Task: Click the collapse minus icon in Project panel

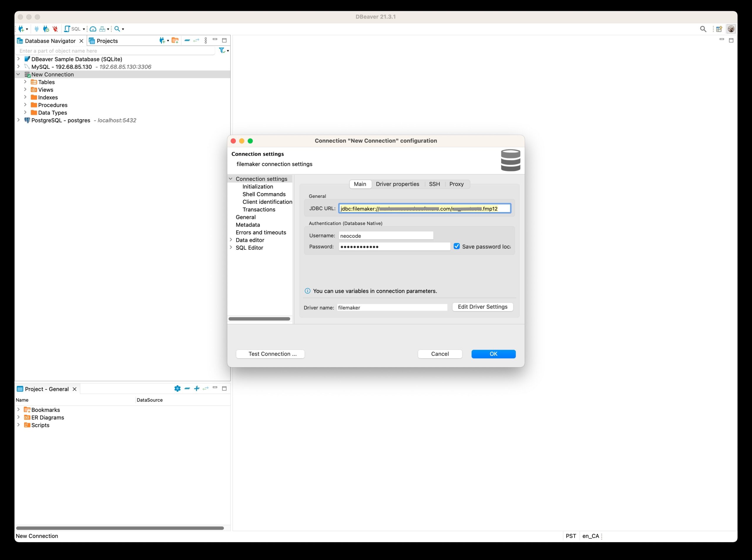Action: tap(187, 389)
